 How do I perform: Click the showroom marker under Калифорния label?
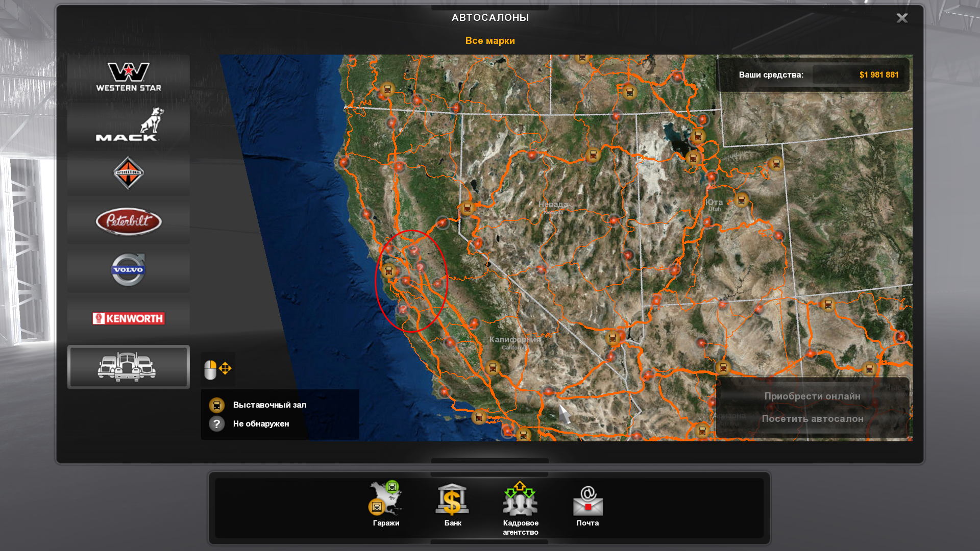click(x=493, y=367)
